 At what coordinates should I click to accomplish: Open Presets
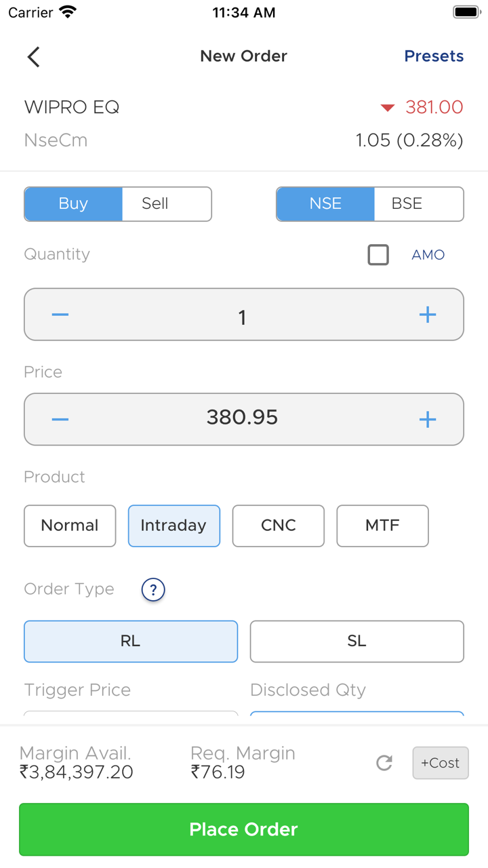point(434,56)
